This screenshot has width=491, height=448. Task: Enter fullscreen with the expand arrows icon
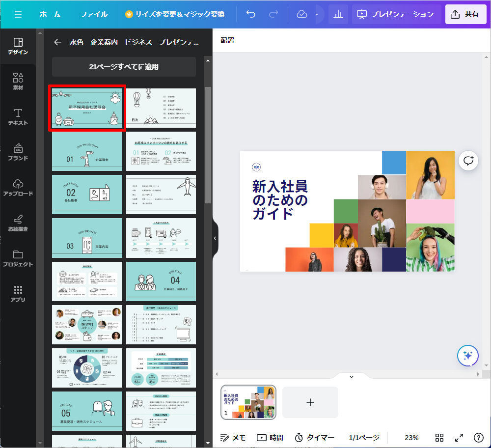pyautogui.click(x=459, y=438)
